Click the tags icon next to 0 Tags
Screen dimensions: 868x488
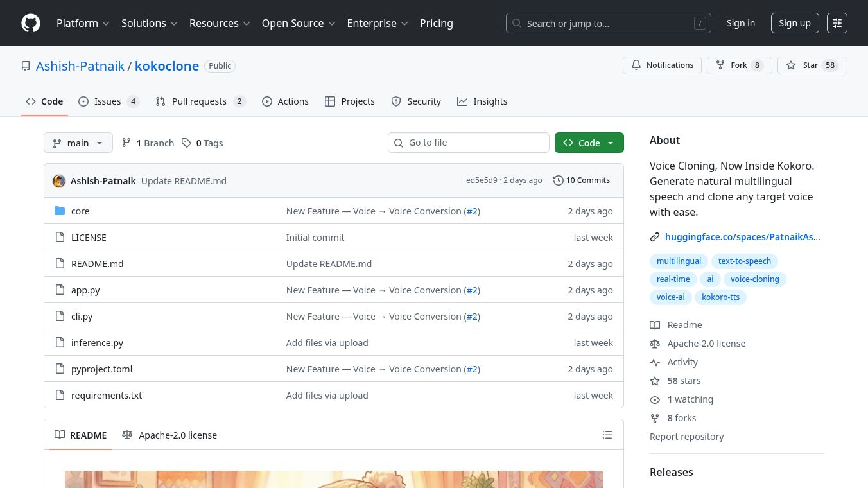pyautogui.click(x=186, y=143)
